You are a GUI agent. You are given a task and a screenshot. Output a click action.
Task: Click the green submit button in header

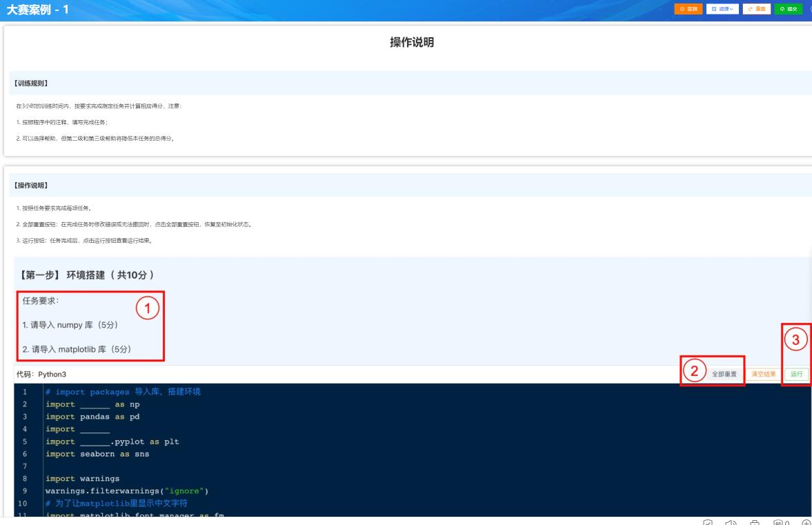tap(788, 9)
